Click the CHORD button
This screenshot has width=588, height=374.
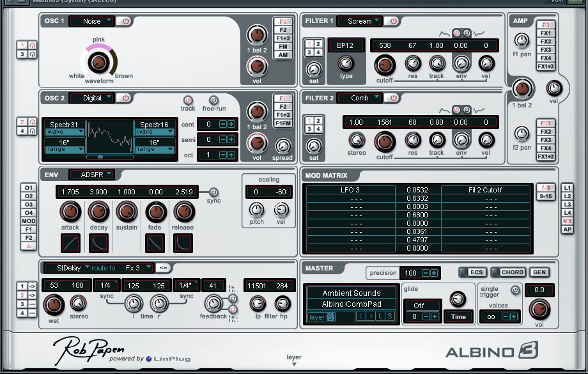[507, 272]
